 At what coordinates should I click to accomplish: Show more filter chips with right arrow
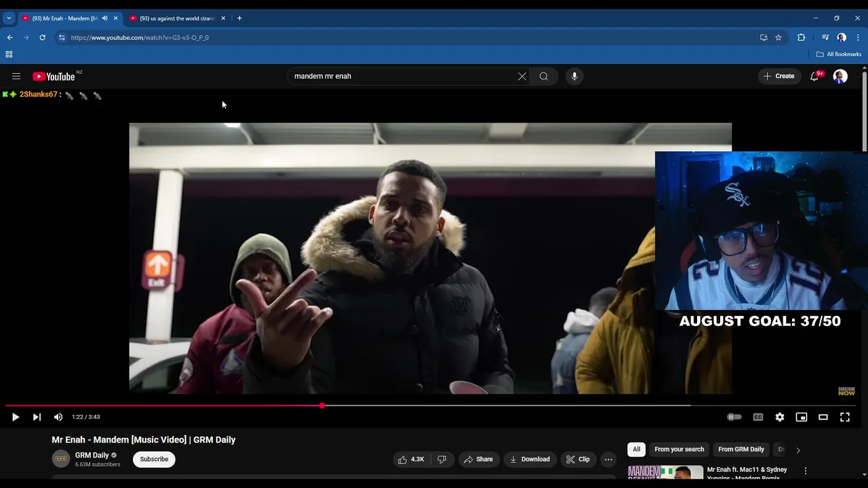coord(798,450)
